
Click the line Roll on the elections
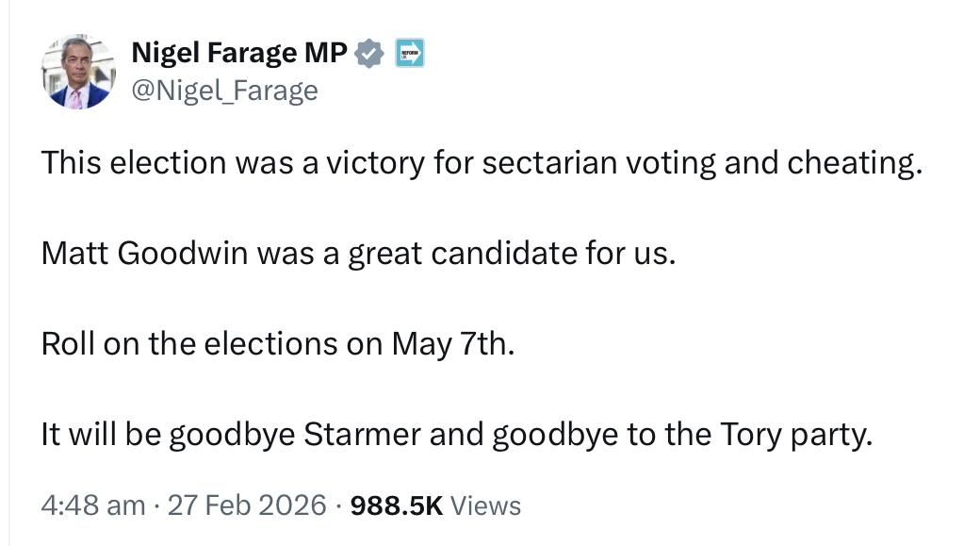pos(278,344)
